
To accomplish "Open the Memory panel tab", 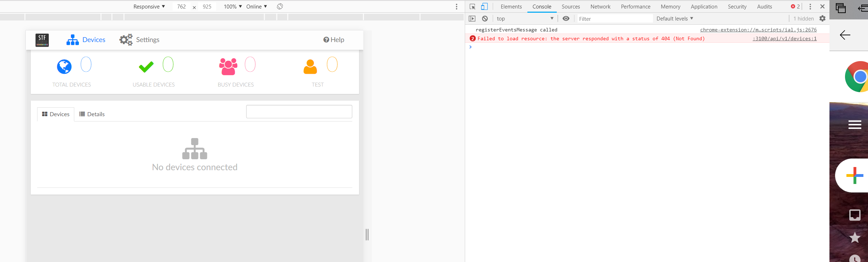I will 671,7.
